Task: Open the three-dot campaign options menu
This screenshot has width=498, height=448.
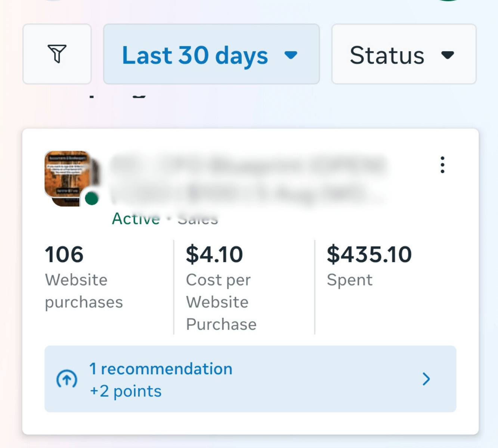Action: (x=442, y=165)
